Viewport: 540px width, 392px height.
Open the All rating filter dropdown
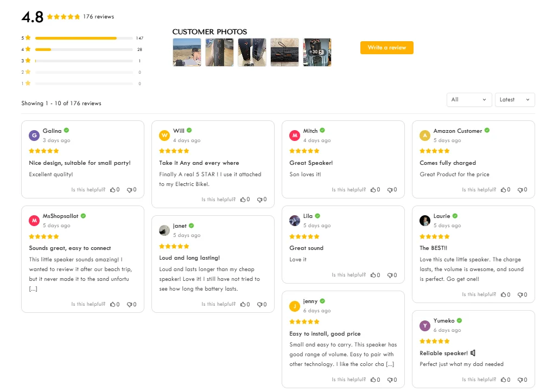(469, 100)
